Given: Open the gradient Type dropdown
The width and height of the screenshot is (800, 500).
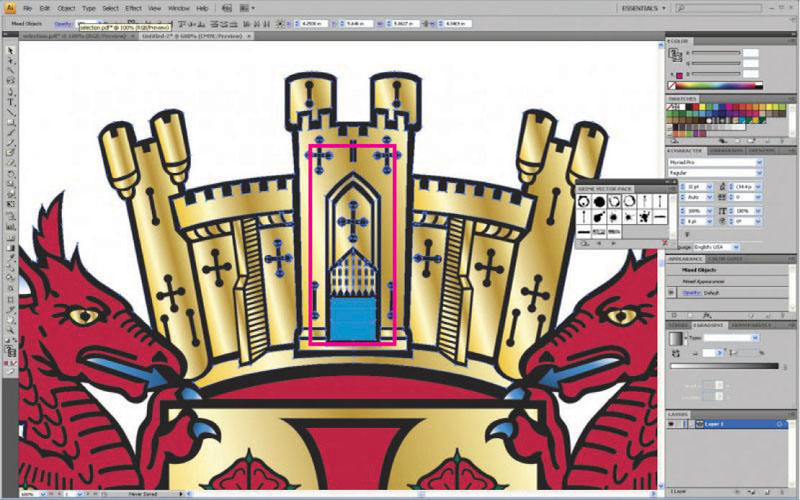Looking at the screenshot, I should (x=755, y=338).
